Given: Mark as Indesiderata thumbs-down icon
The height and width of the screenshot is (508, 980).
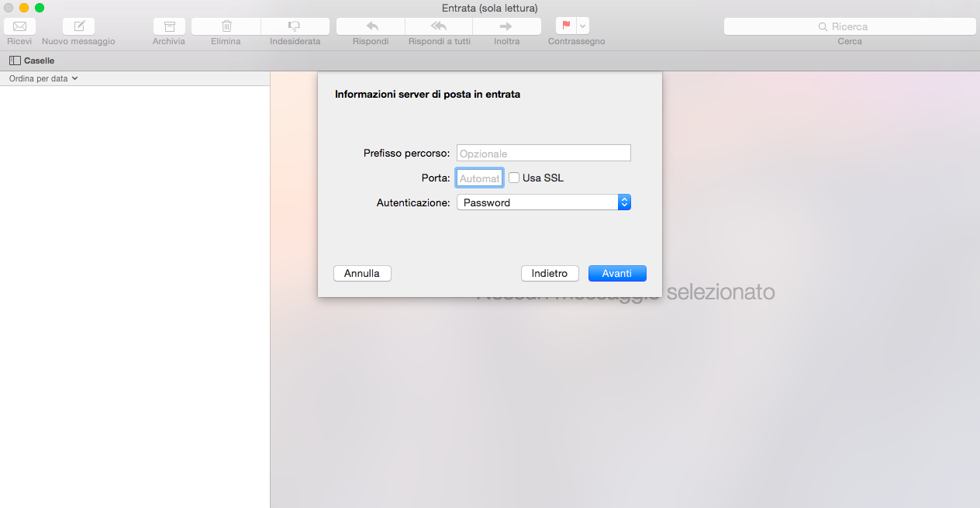Looking at the screenshot, I should click(295, 26).
